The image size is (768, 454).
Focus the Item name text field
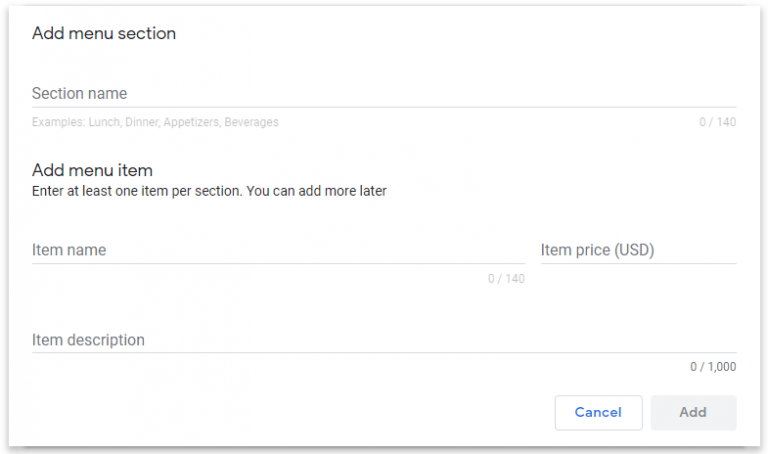[277, 250]
